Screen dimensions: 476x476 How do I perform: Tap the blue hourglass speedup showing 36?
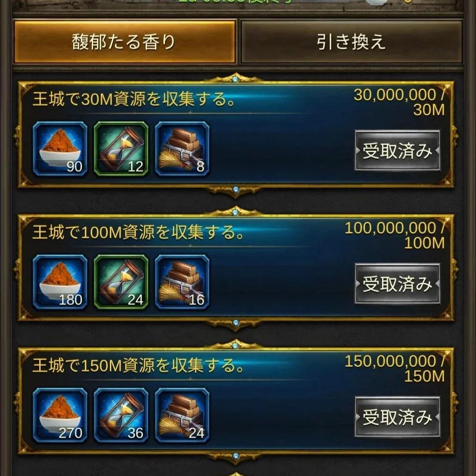[121, 415]
